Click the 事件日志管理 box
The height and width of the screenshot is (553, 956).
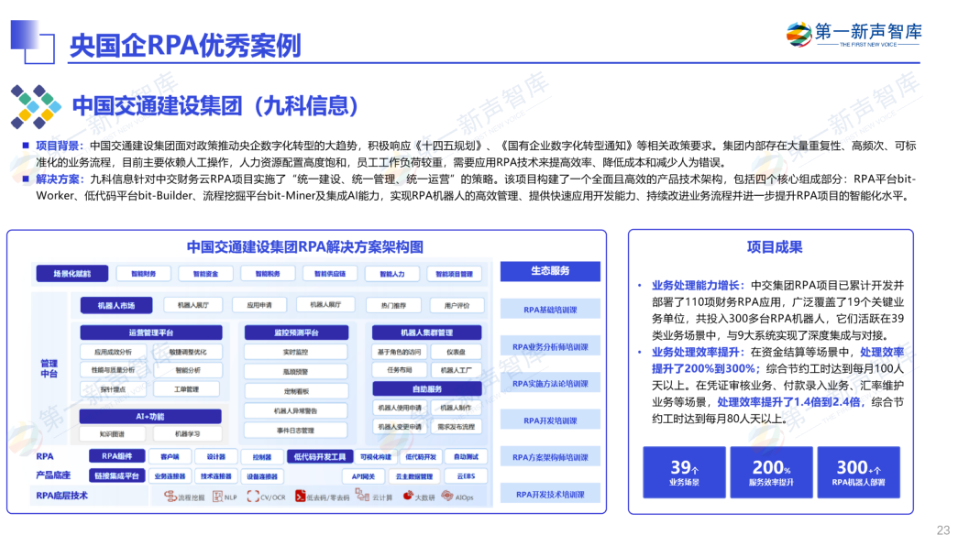pyautogui.click(x=296, y=430)
